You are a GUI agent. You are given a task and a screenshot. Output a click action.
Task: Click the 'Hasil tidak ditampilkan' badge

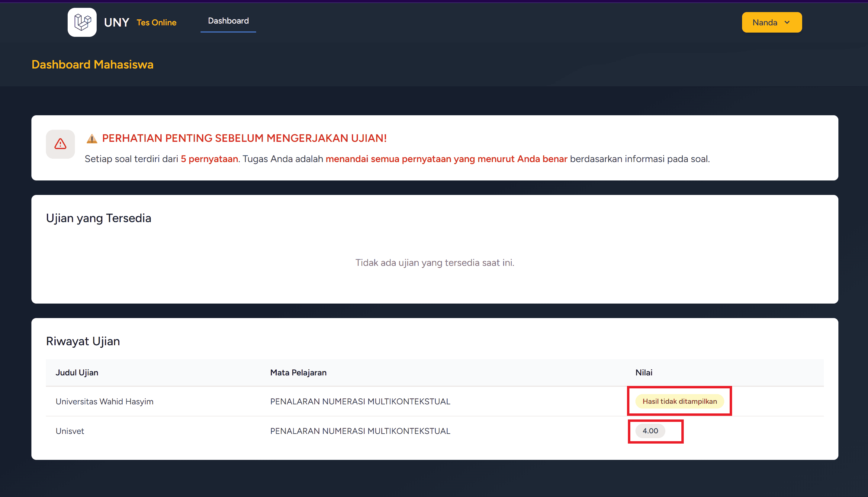pyautogui.click(x=680, y=401)
